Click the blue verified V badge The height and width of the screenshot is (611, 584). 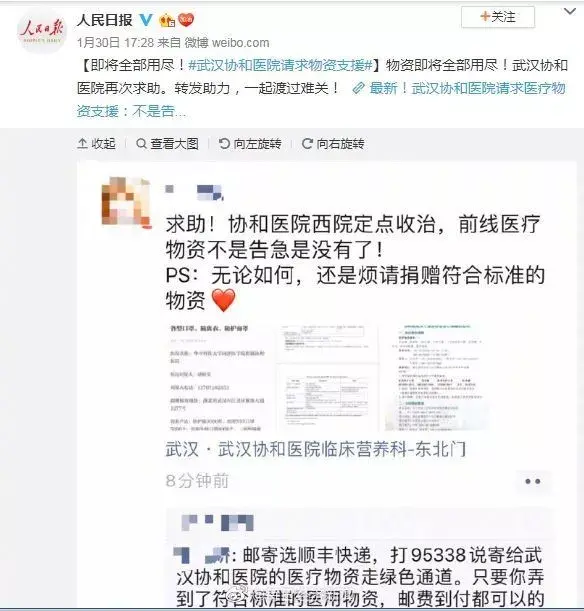click(146, 19)
